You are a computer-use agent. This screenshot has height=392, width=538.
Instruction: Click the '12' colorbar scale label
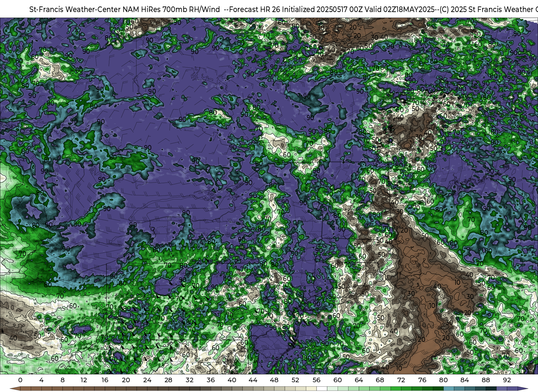[84, 380]
